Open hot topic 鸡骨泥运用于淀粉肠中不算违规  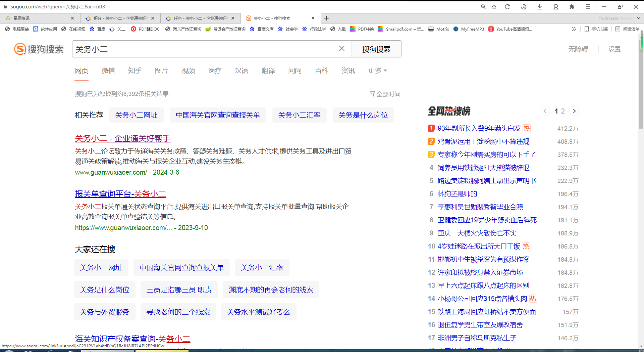tap(483, 141)
